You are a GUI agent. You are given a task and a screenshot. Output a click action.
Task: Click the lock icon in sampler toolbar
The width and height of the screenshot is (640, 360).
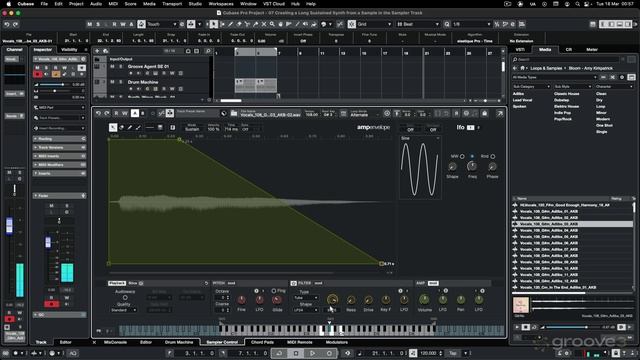(484, 113)
